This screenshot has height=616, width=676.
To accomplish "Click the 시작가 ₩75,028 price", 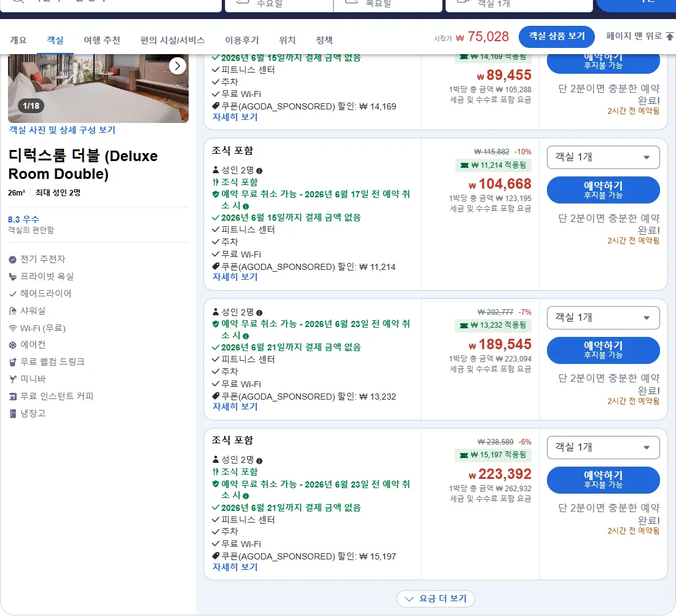I will [471, 37].
